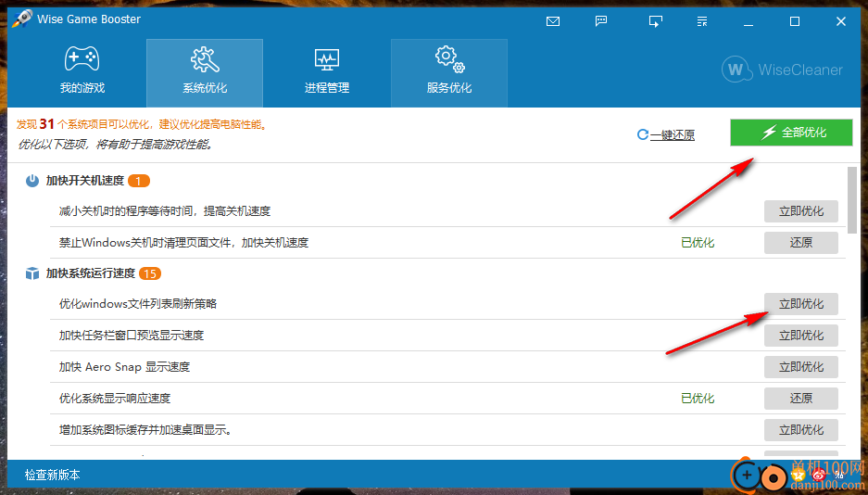This screenshot has width=868, height=495.
Task: Open the 进程管理 tab
Action: pos(327,72)
